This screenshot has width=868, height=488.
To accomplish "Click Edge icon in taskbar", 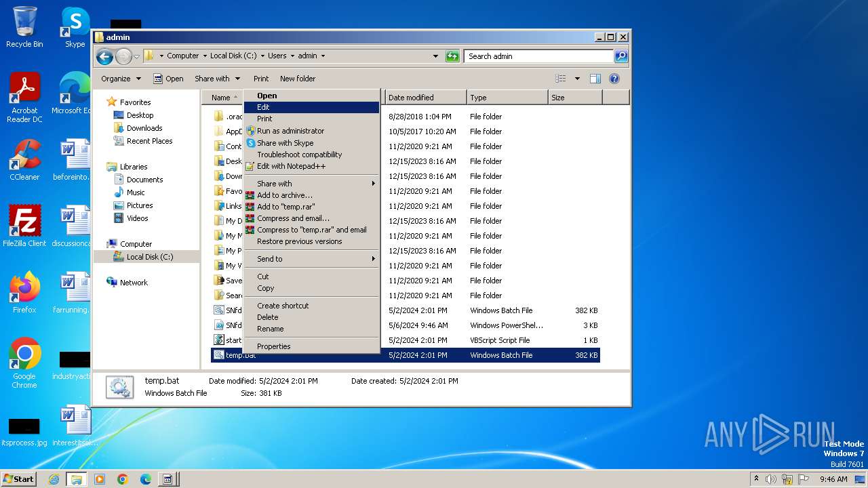I will [146, 479].
